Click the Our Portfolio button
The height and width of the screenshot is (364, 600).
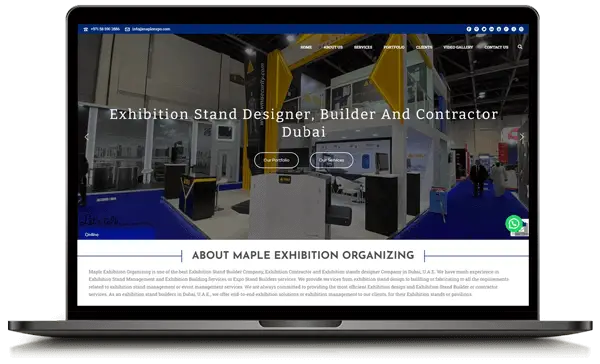tap(276, 160)
